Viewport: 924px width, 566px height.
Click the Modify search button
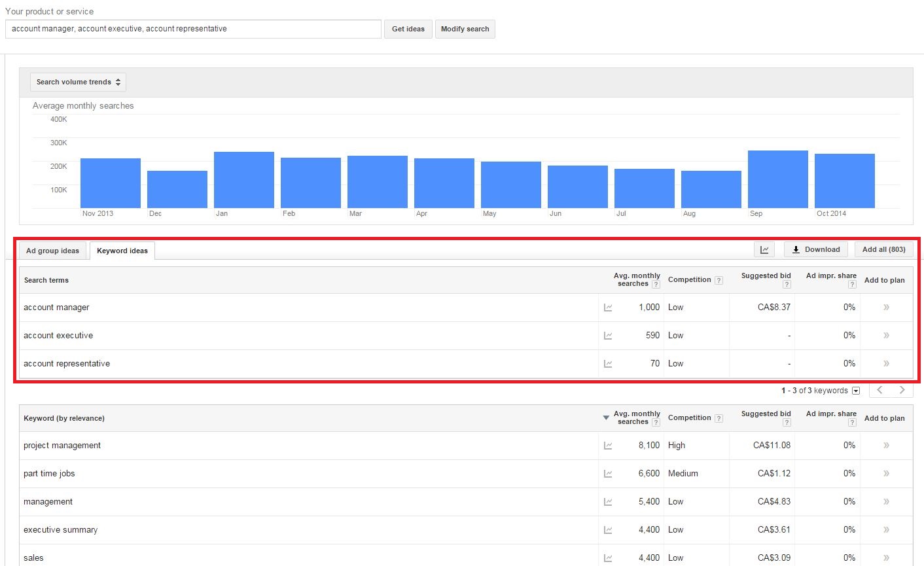(x=465, y=29)
